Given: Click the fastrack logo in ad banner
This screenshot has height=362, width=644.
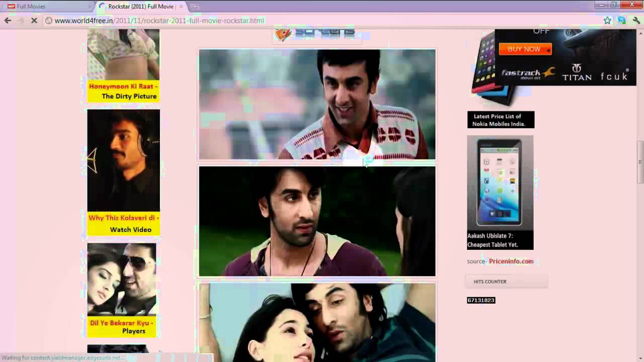Looking at the screenshot, I should pos(528,73).
